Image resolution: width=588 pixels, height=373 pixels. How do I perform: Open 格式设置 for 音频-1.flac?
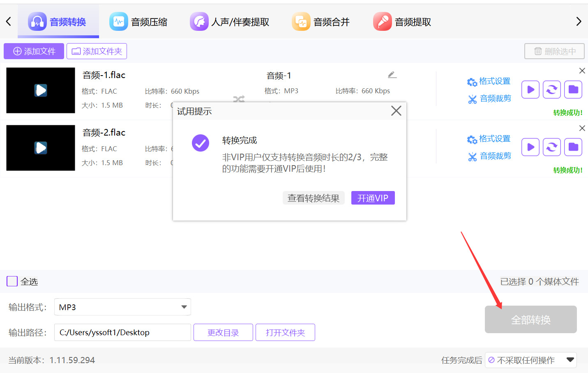click(489, 81)
